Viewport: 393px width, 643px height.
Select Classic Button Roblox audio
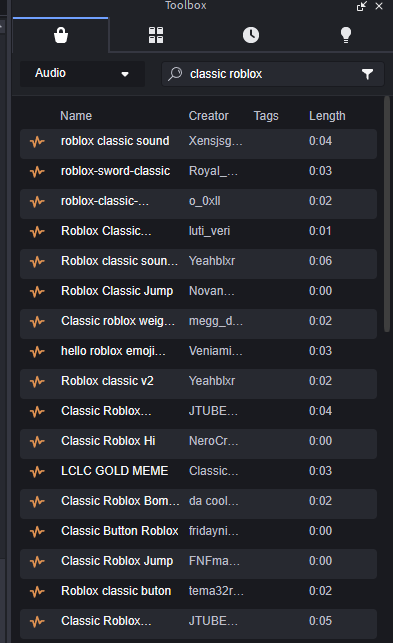coord(198,531)
